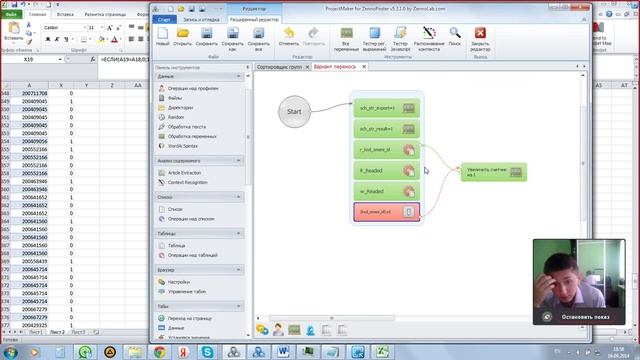
Task: Open the Вставка tab in Excel
Action: pos(65,14)
